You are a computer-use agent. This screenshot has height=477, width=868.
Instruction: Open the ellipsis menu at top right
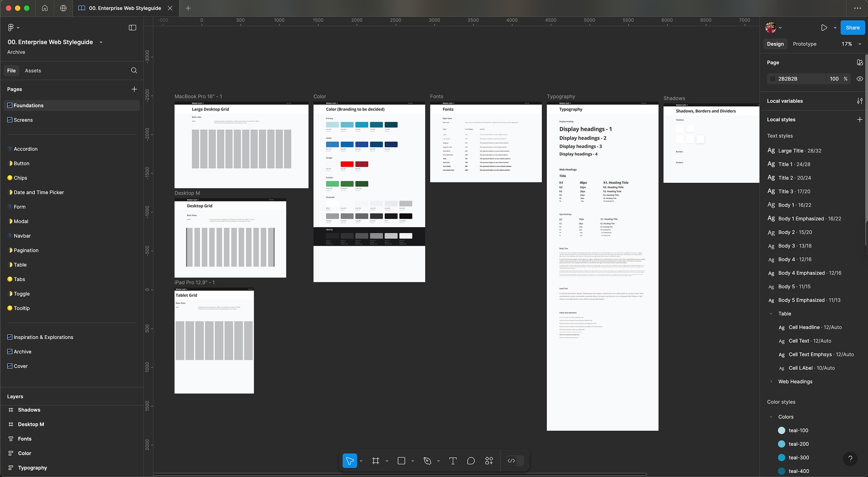(x=857, y=8)
